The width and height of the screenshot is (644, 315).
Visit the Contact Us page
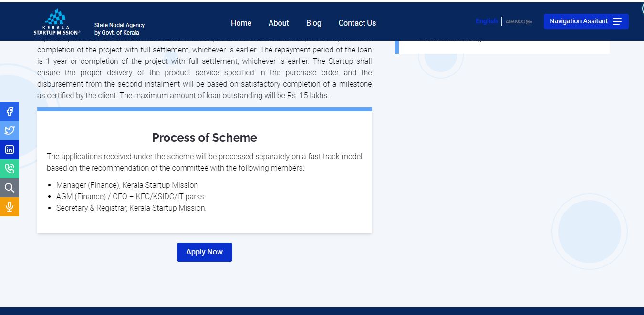tap(357, 23)
